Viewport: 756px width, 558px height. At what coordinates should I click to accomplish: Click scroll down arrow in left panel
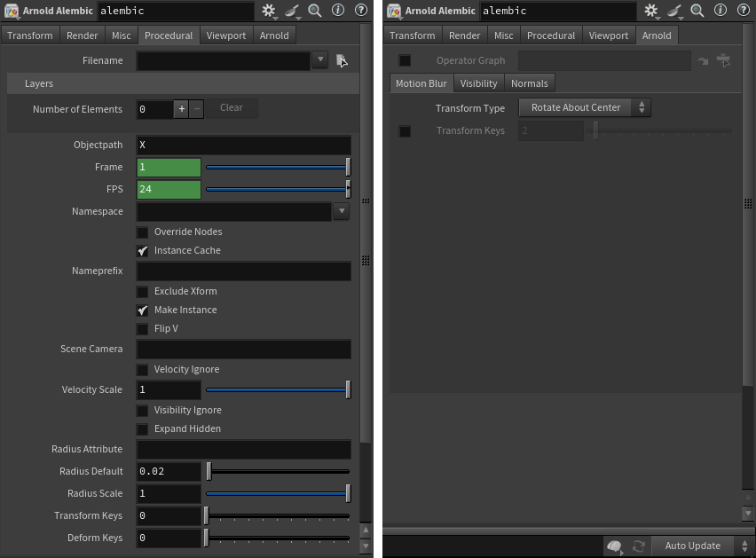click(366, 546)
